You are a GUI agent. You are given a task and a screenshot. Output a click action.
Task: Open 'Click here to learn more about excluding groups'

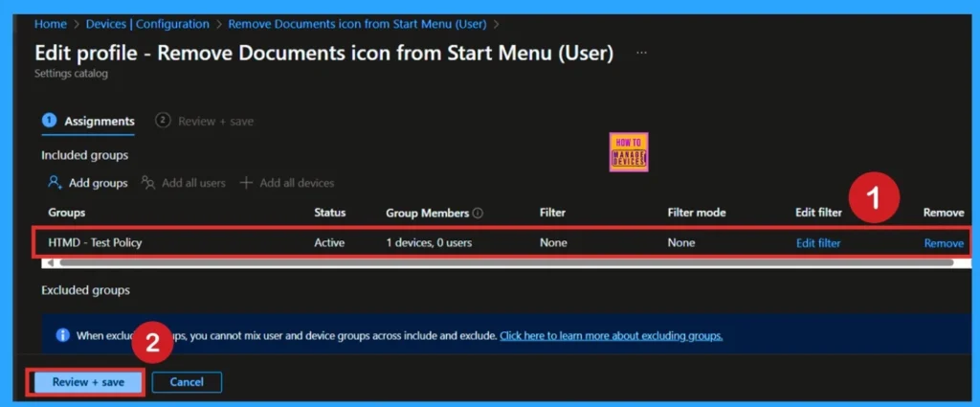(612, 336)
